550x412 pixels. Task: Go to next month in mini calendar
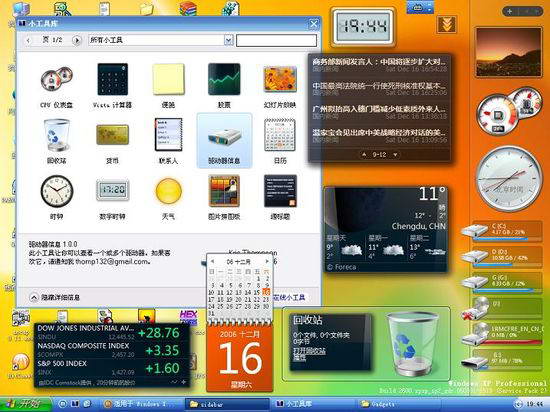(267, 261)
